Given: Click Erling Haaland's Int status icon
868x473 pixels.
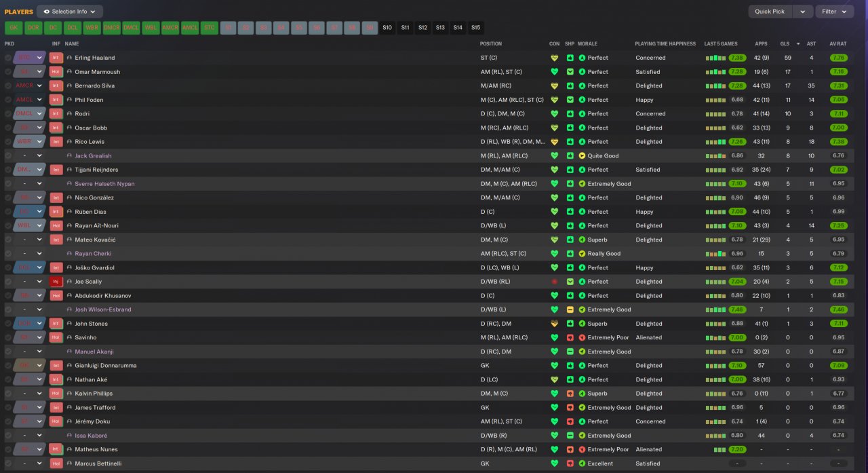Looking at the screenshot, I should pos(56,58).
